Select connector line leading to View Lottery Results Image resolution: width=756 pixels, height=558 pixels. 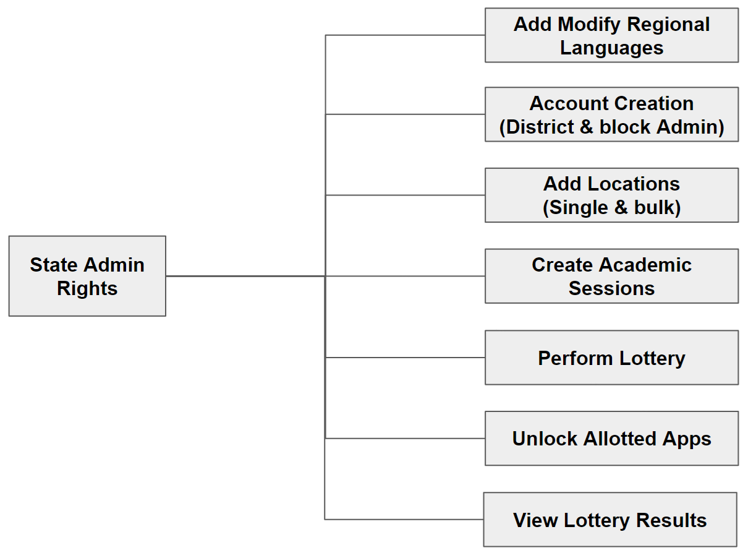point(405,520)
